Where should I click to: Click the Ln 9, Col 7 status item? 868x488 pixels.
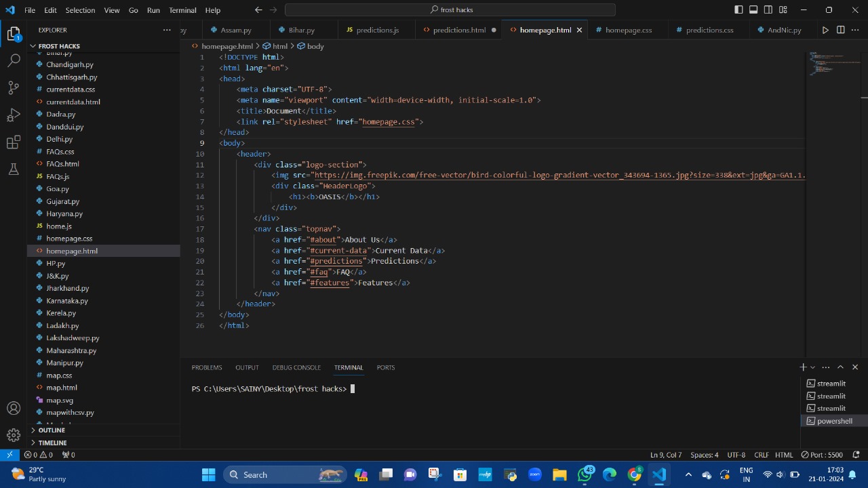666,455
